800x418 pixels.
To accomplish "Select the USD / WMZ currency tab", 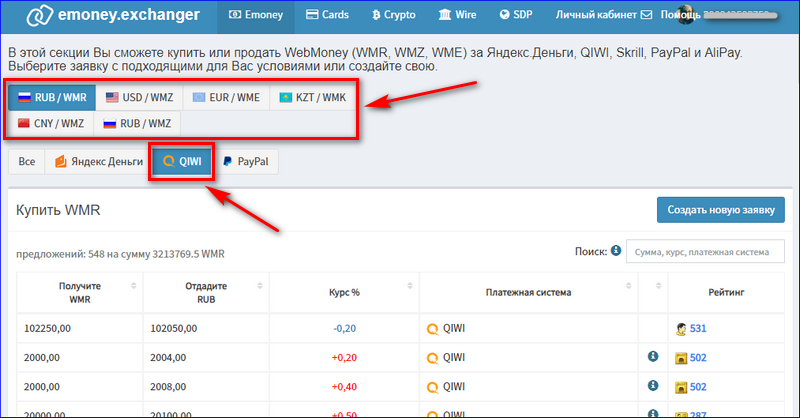I will tap(139, 97).
